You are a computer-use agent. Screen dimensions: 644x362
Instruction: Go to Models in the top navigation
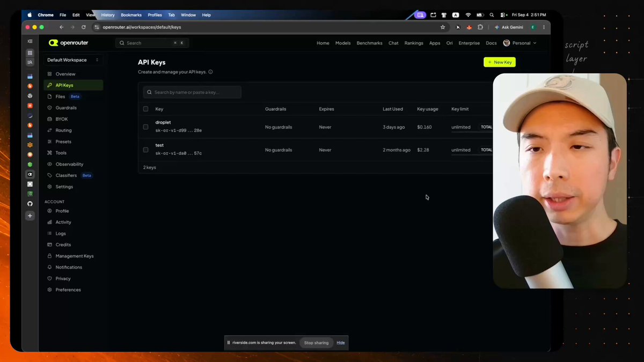pos(343,43)
